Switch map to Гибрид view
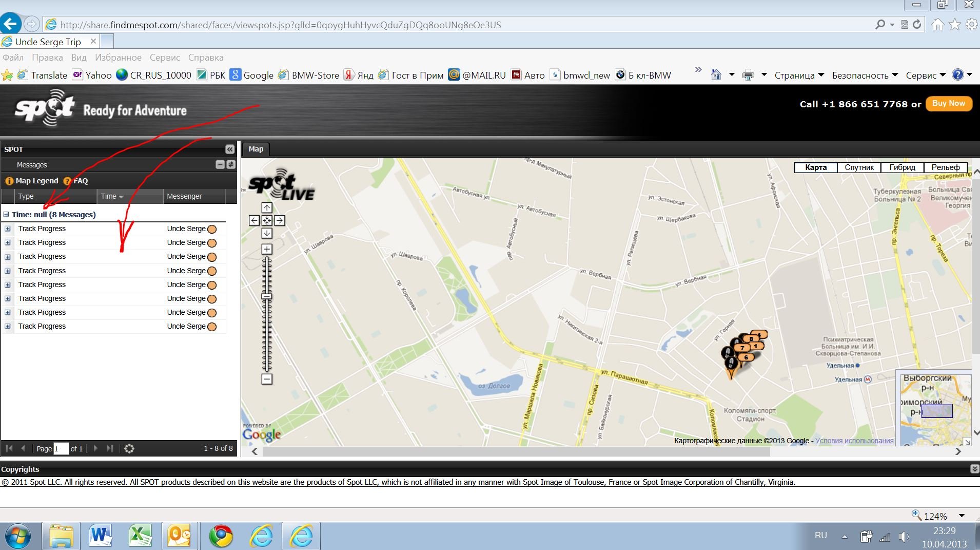The image size is (980, 550). pyautogui.click(x=903, y=167)
